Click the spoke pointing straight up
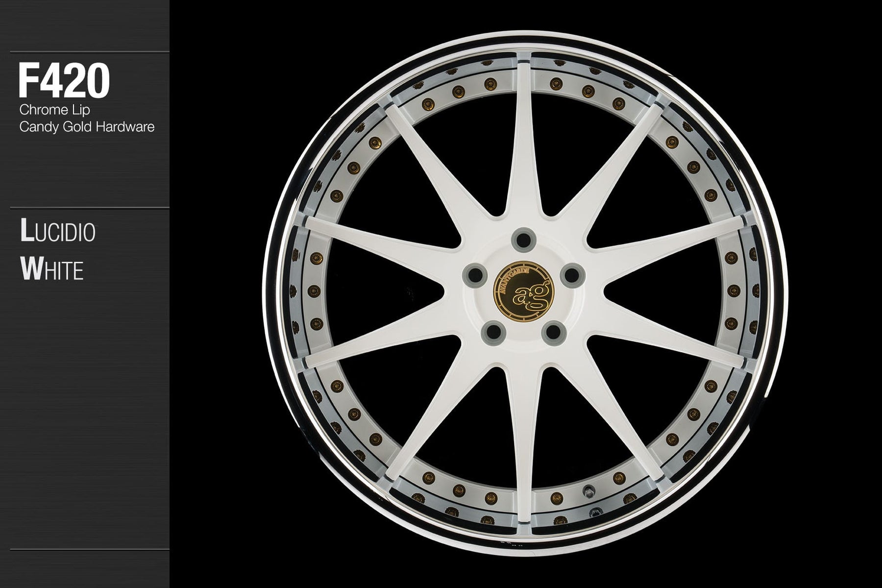 coord(523,147)
